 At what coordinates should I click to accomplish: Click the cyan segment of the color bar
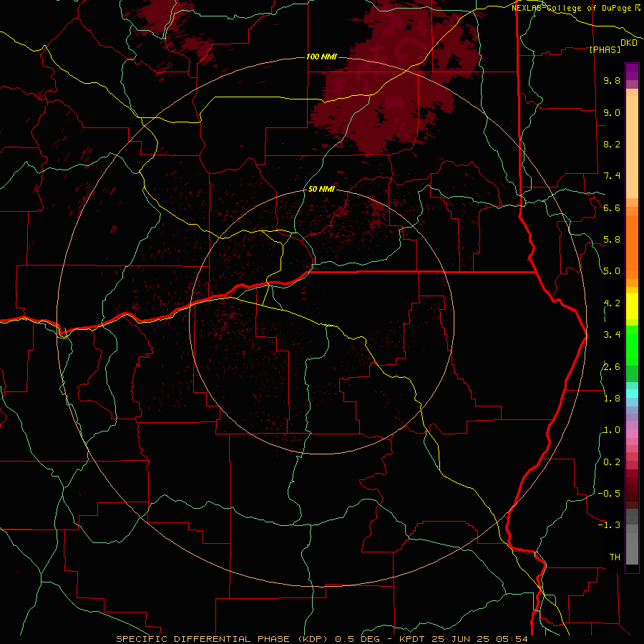click(632, 394)
